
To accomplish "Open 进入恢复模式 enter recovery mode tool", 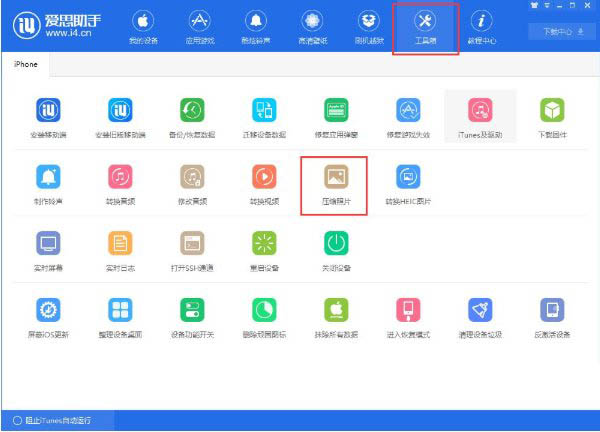I will (408, 318).
